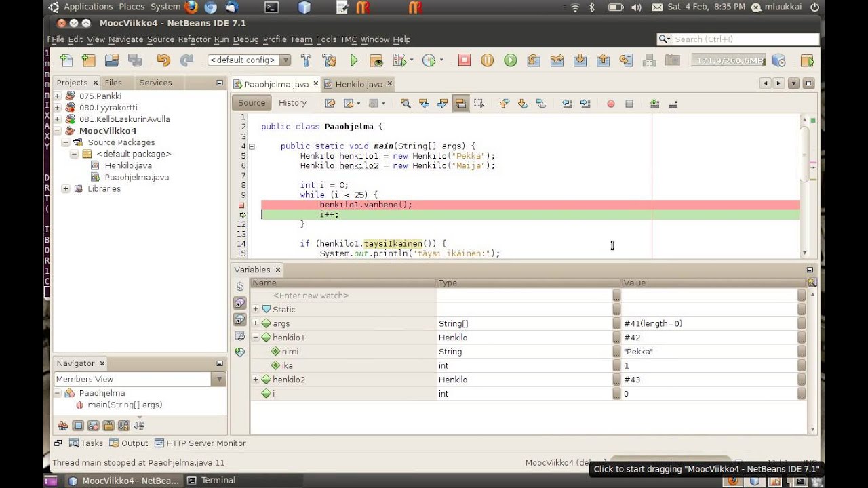Toggle bookmark on the current line

(x=541, y=104)
